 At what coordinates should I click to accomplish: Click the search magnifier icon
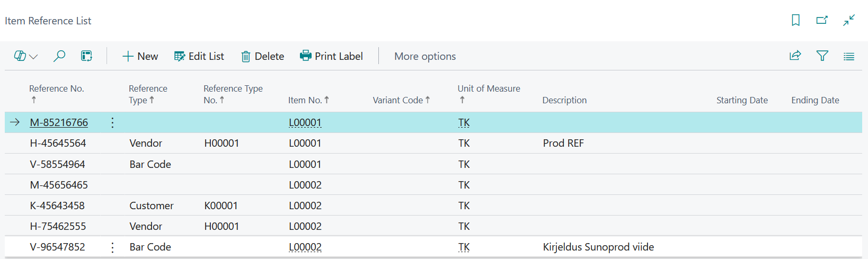point(59,56)
